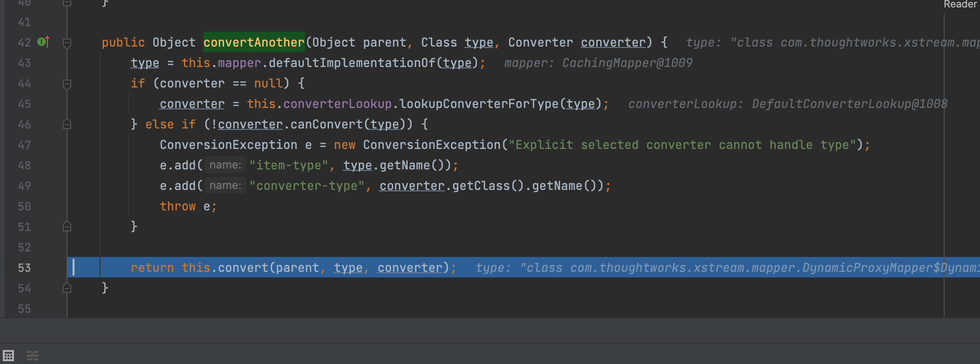
Task: Click the implements-method gutter icon on line 42
Action: (x=43, y=42)
